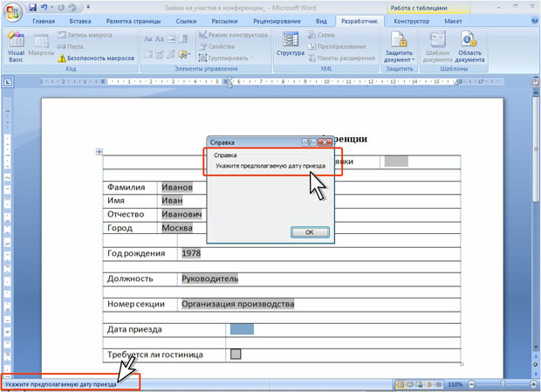
Task: Toggle the hotel required checkbox field
Action: (236, 354)
